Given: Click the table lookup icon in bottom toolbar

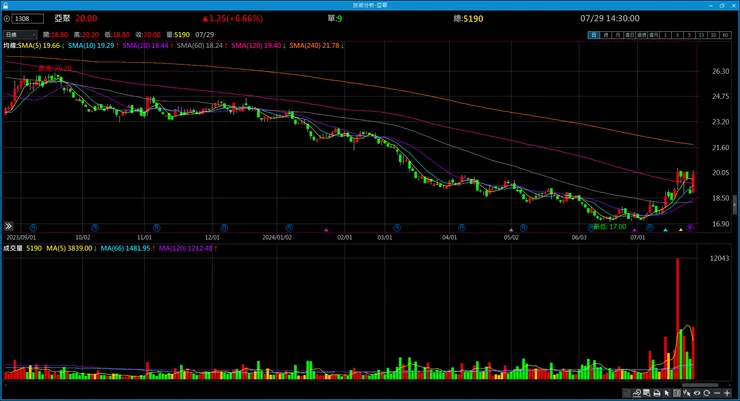Looking at the screenshot, I should coord(647,393).
